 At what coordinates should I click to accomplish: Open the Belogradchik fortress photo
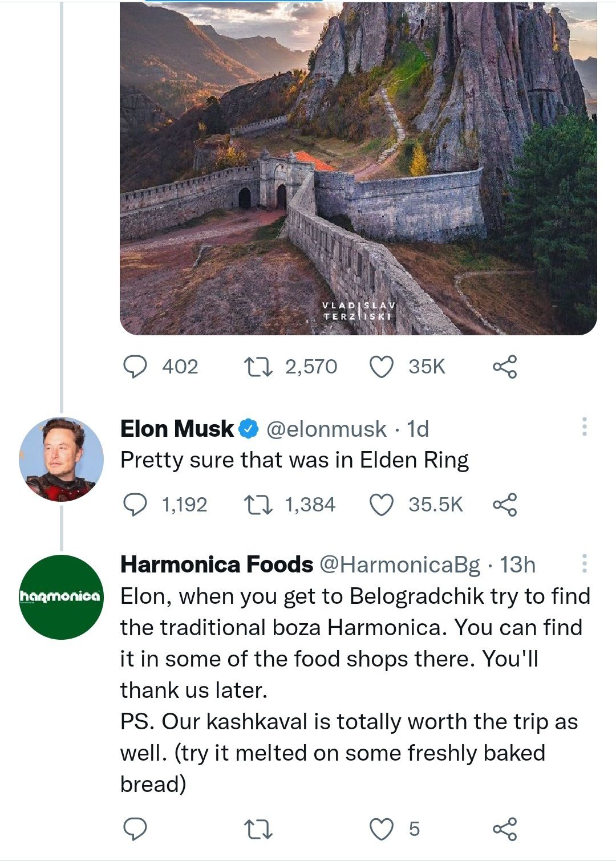[x=358, y=168]
